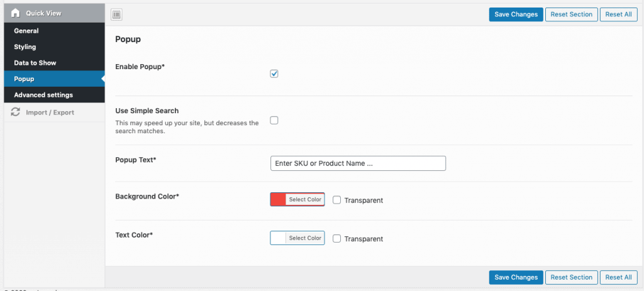Check Transparent for Background Color

337,200
